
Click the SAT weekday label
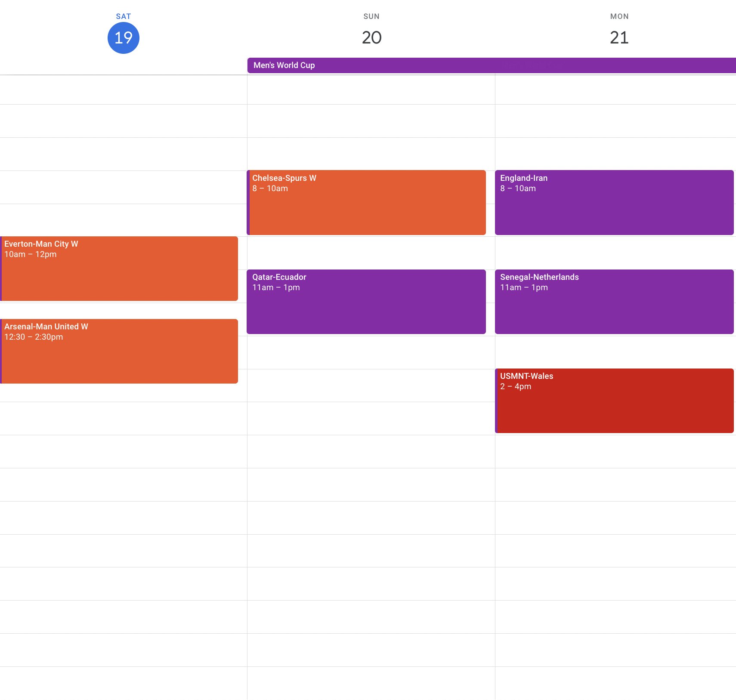(124, 16)
